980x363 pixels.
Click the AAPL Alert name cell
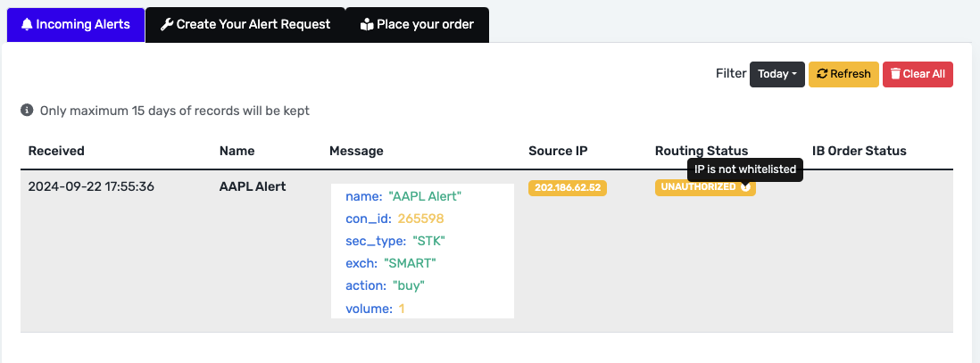(x=253, y=186)
